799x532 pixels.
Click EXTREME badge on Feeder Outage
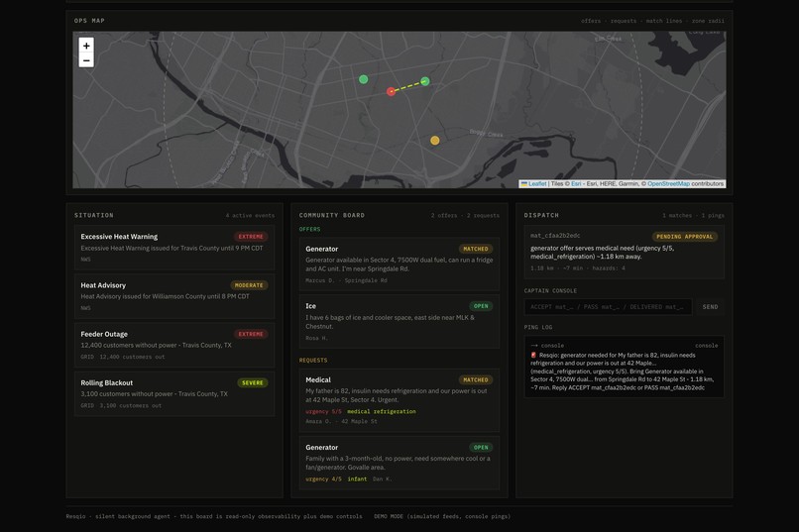pyautogui.click(x=251, y=335)
